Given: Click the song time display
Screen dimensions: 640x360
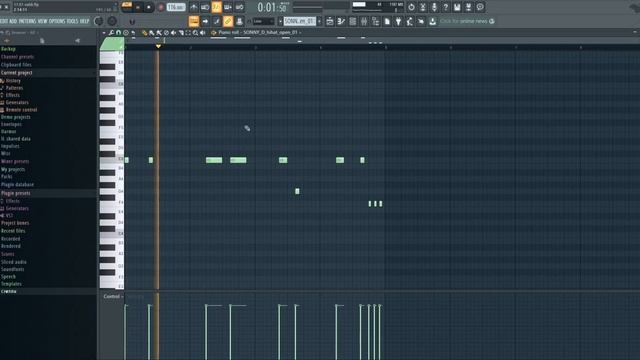Looking at the screenshot, I should 272,7.
